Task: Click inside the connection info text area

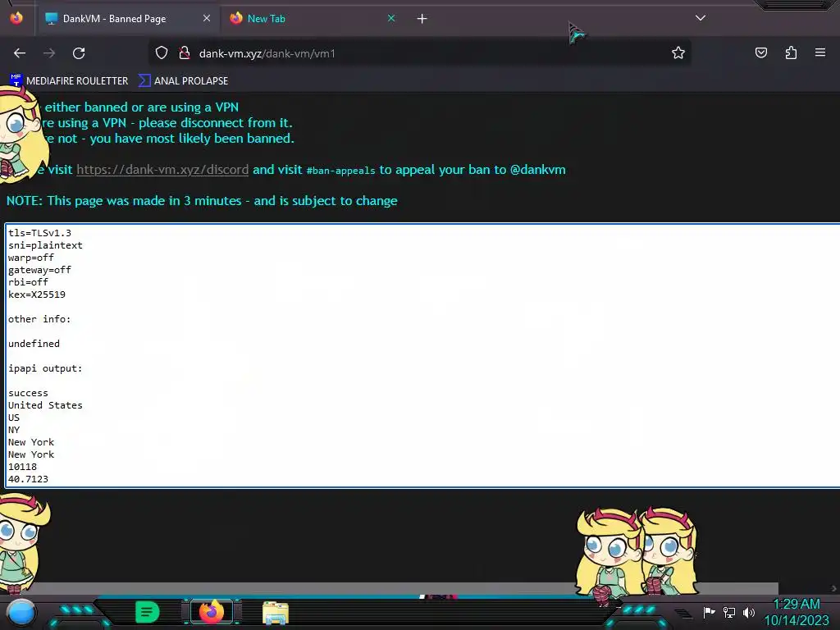Action: coord(423,356)
